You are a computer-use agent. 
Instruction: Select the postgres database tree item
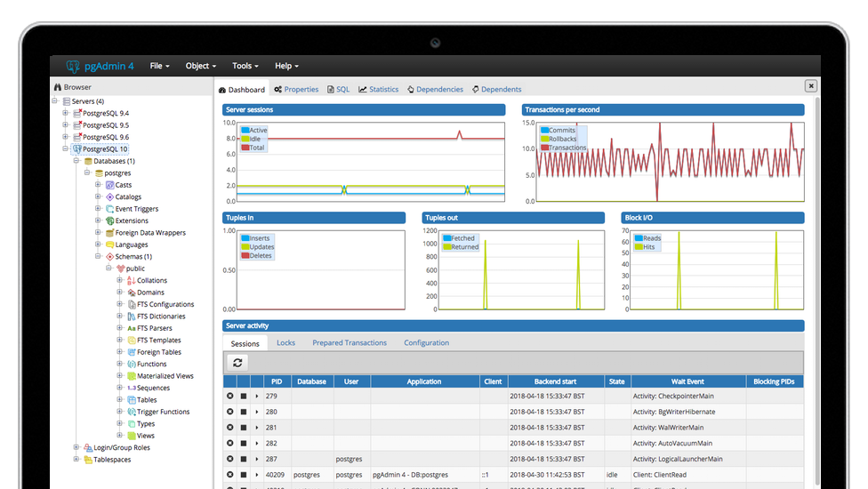[x=112, y=173]
